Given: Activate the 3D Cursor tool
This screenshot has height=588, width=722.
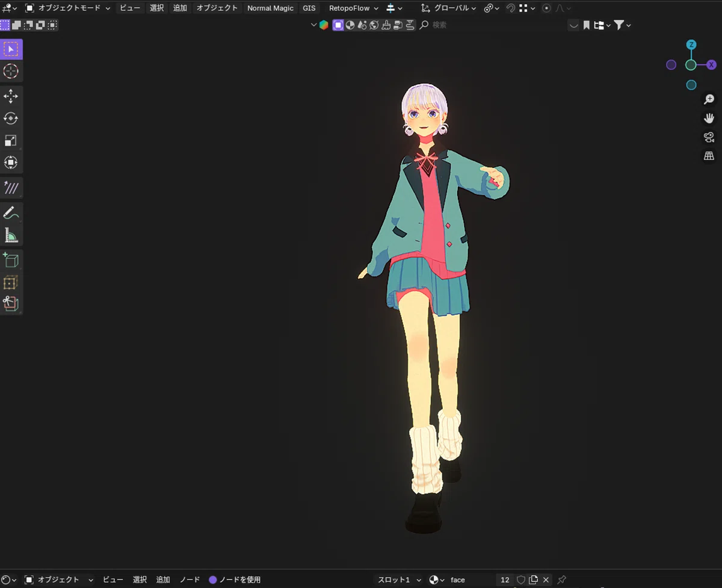Looking at the screenshot, I should click(11, 72).
